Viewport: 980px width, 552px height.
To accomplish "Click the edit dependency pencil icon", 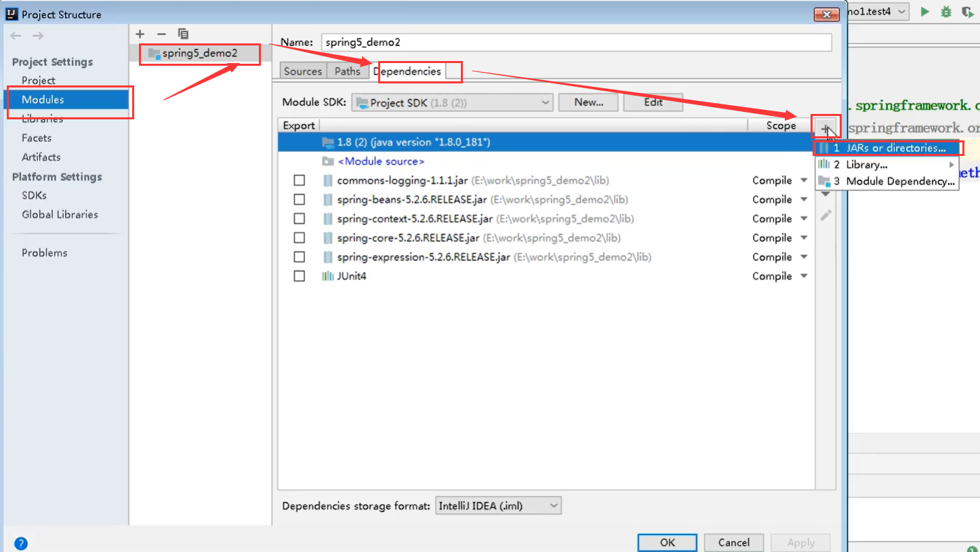I will point(825,216).
